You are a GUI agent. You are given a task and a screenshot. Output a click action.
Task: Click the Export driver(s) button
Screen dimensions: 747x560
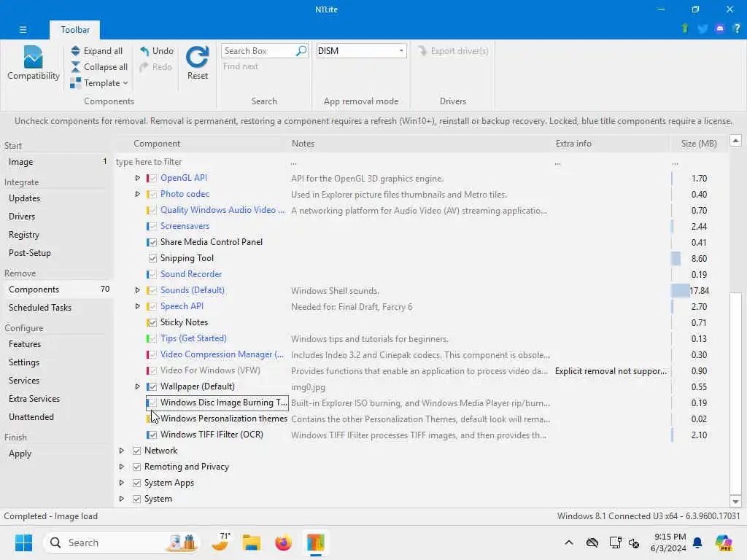click(453, 50)
